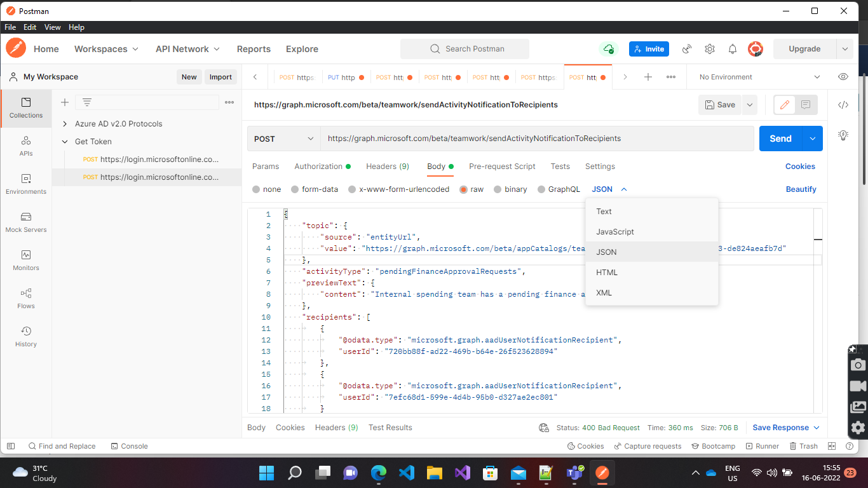Click the Send button
This screenshot has height=488, width=868.
780,138
